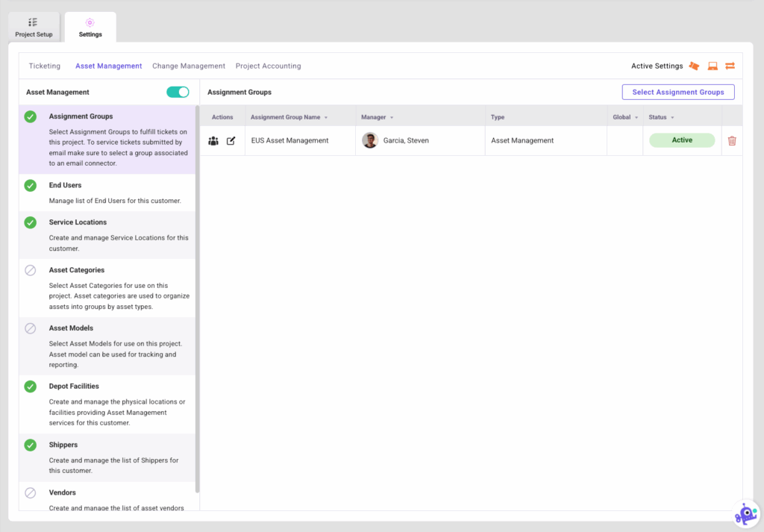The image size is (764, 532).
Task: Open the chatbot robot assistant icon
Action: coord(745,514)
